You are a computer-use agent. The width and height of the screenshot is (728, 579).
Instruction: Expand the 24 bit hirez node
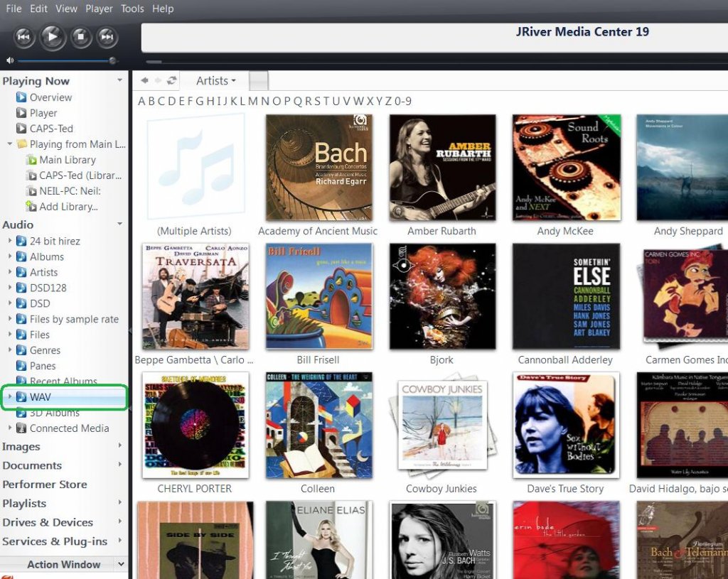(x=10, y=241)
